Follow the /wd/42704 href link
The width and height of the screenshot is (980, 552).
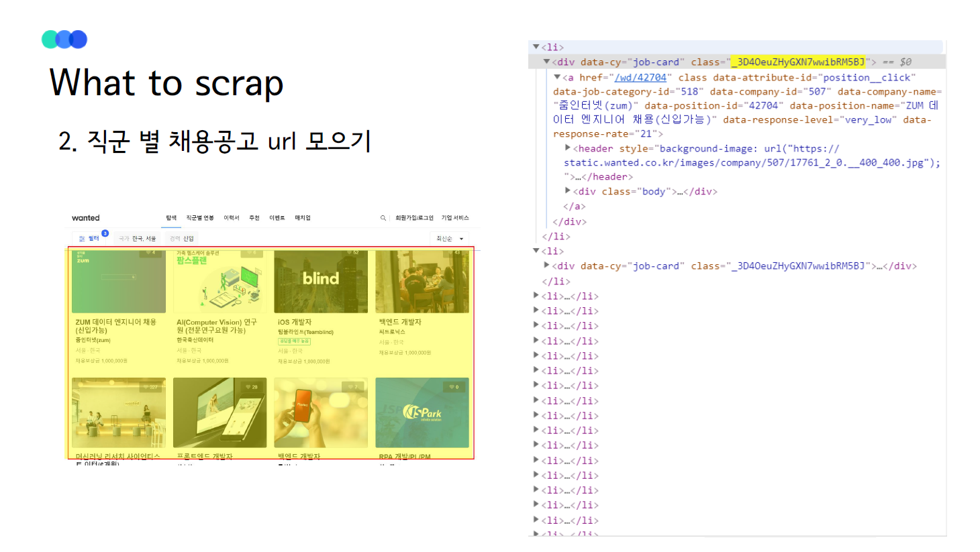(640, 78)
